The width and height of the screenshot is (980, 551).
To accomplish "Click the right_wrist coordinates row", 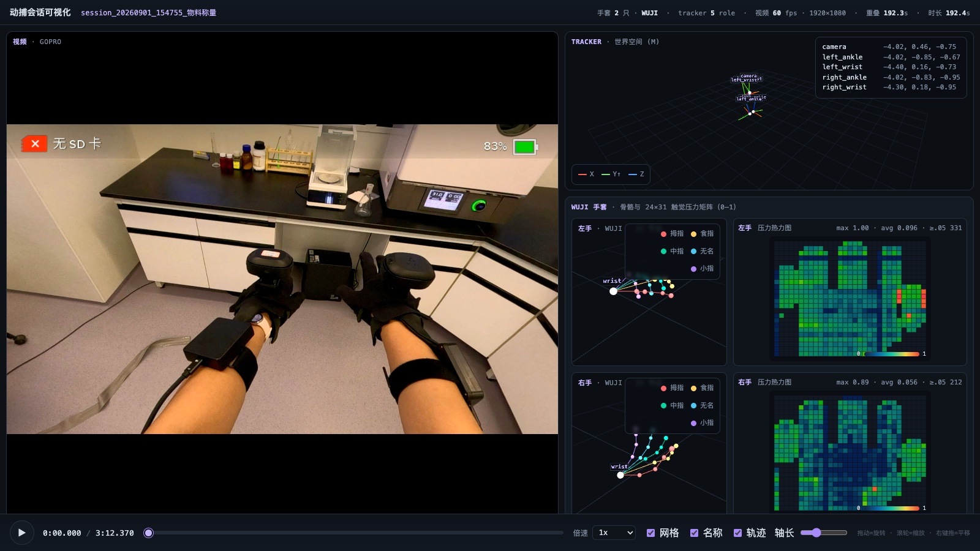I will tap(891, 87).
